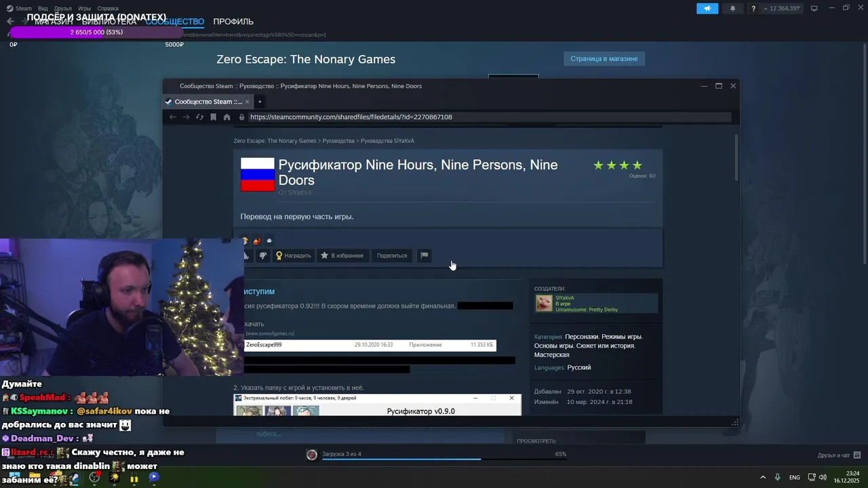Click the Руководства breadcrumb link

pyautogui.click(x=338, y=141)
